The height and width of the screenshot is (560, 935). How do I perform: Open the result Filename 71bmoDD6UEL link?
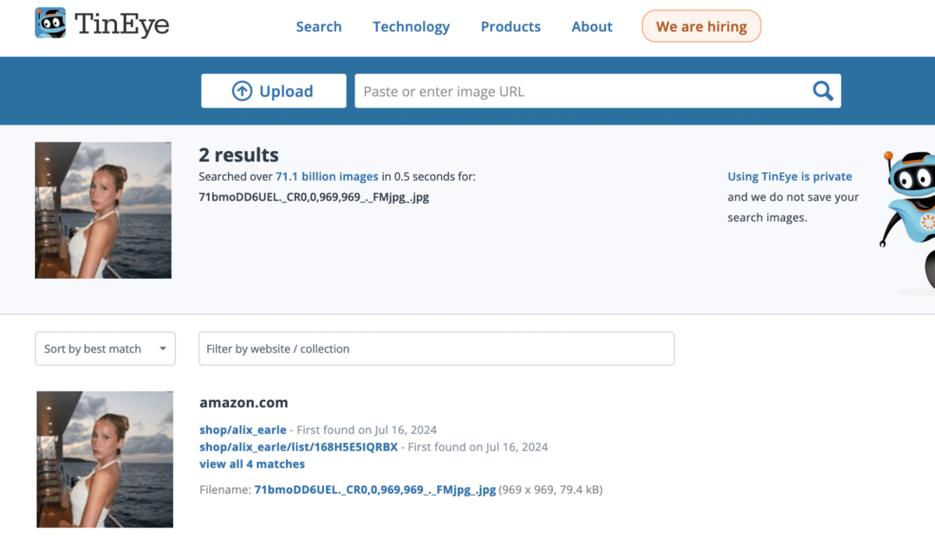(x=375, y=490)
